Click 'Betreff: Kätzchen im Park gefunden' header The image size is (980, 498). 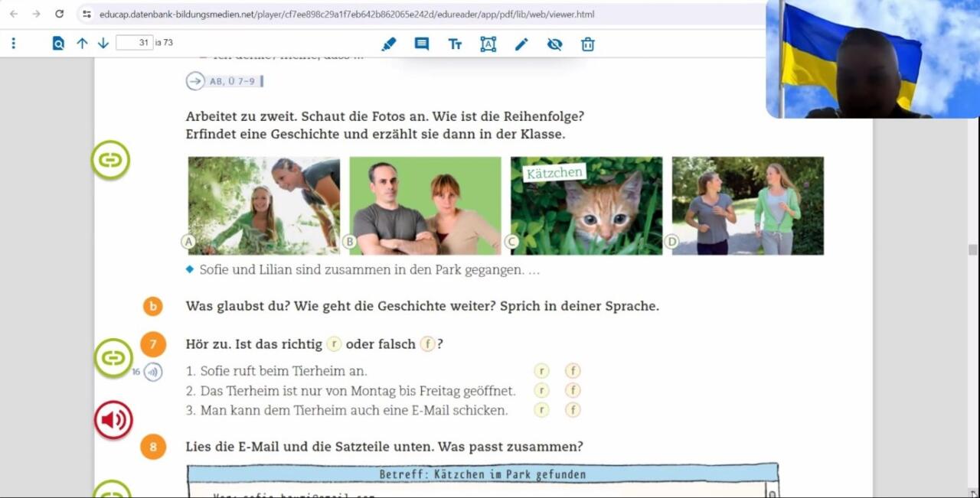point(482,474)
